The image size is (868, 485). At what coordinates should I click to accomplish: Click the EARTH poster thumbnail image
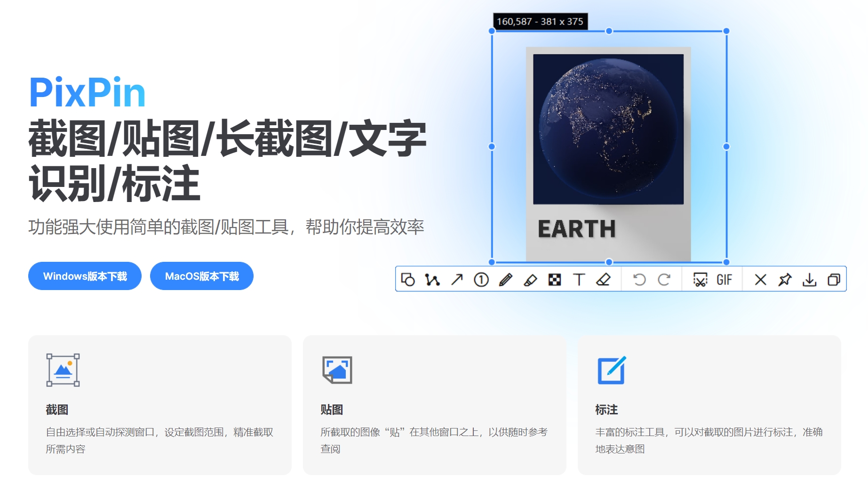tap(608, 154)
